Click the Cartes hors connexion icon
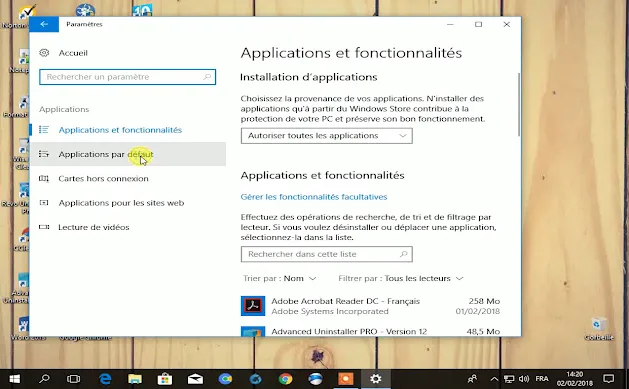This screenshot has width=629, height=389. [44, 178]
